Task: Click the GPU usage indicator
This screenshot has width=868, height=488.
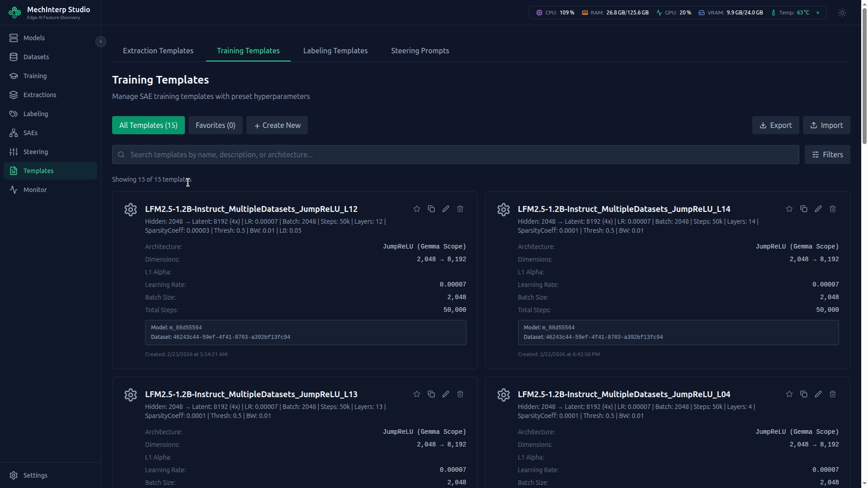Action: (x=674, y=13)
